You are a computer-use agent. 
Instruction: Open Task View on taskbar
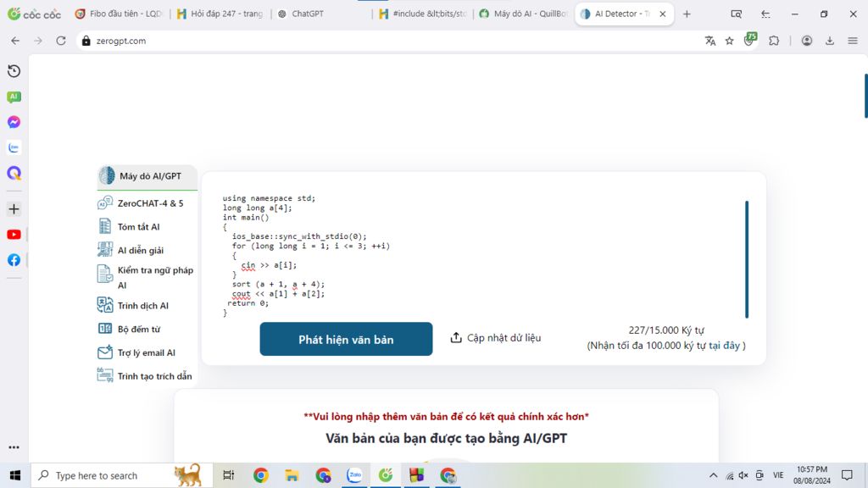(x=228, y=475)
